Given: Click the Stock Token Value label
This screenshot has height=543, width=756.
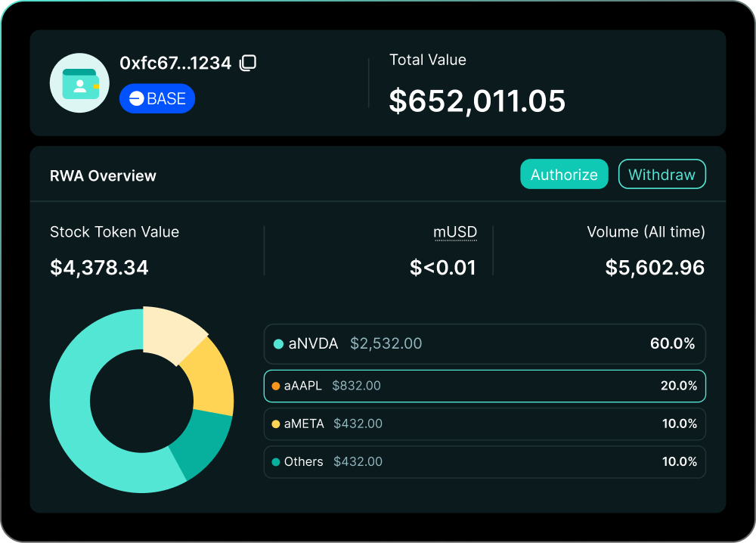Looking at the screenshot, I should tap(114, 232).
